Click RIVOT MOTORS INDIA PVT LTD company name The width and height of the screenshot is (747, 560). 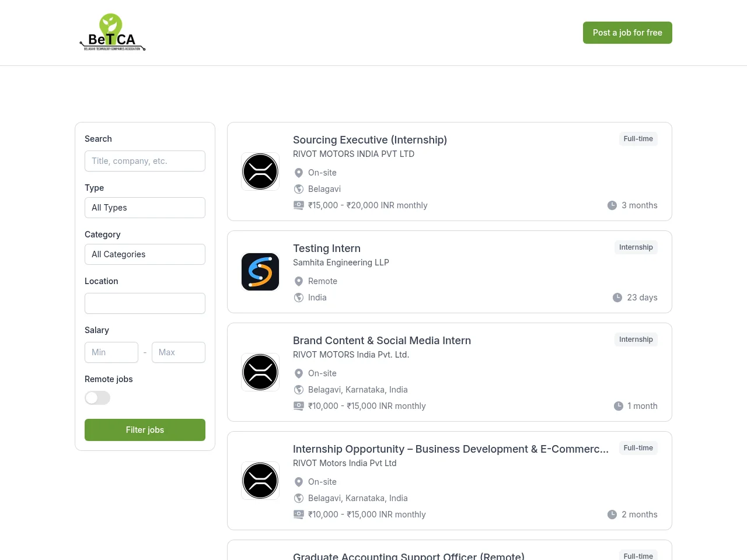coord(354,154)
